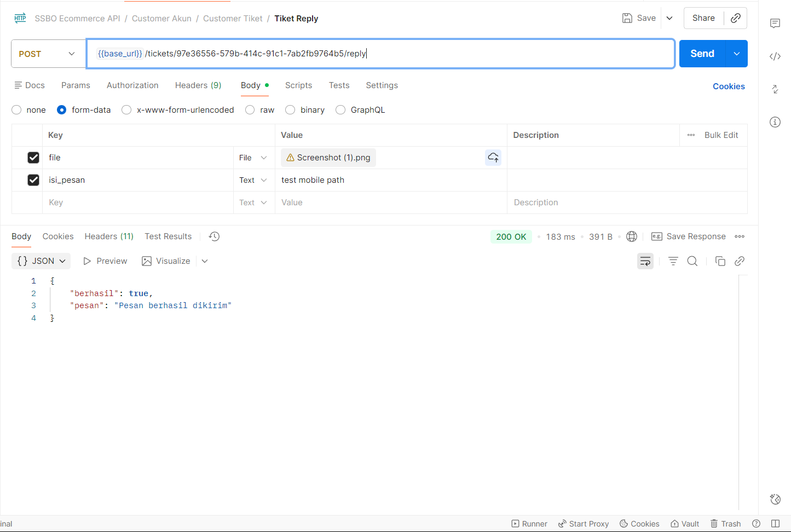The width and height of the screenshot is (791, 532).
Task: Click the response history clock icon
Action: coord(214,236)
